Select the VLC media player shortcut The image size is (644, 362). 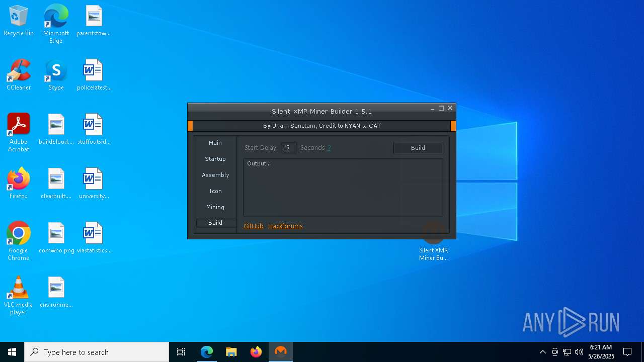19,296
